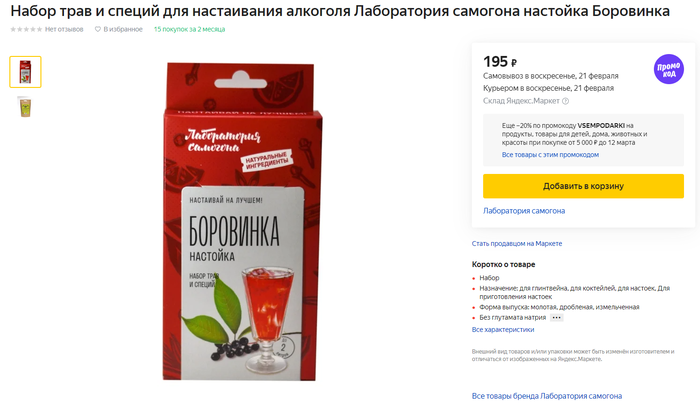Click the product title heading

[340, 11]
